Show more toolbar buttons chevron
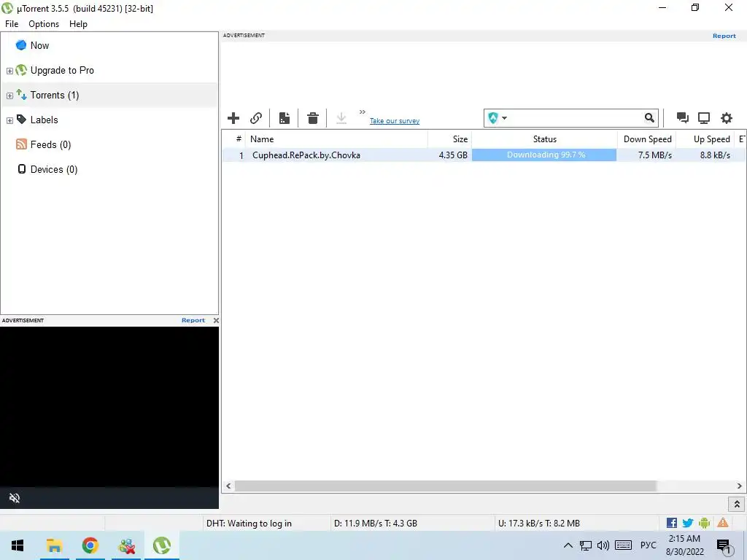 (363, 112)
